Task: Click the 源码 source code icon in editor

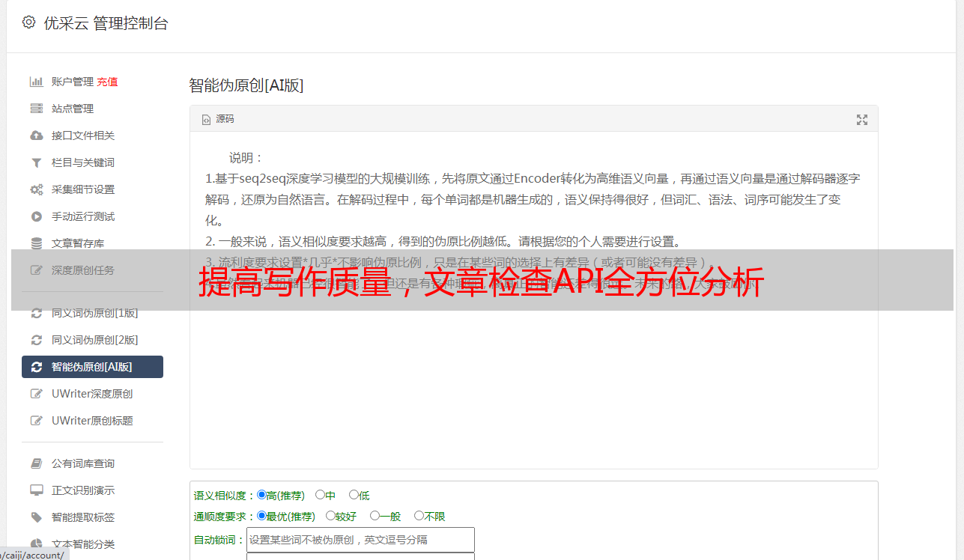Action: pos(207,119)
